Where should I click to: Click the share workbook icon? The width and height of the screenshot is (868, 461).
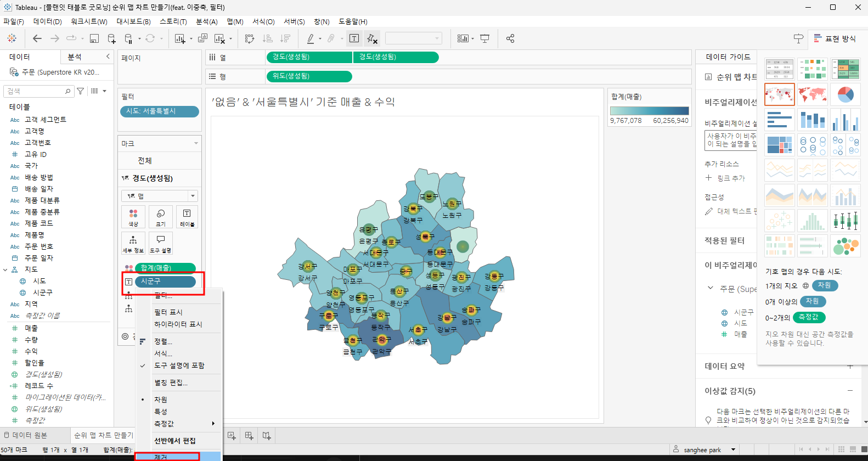pyautogui.click(x=510, y=38)
